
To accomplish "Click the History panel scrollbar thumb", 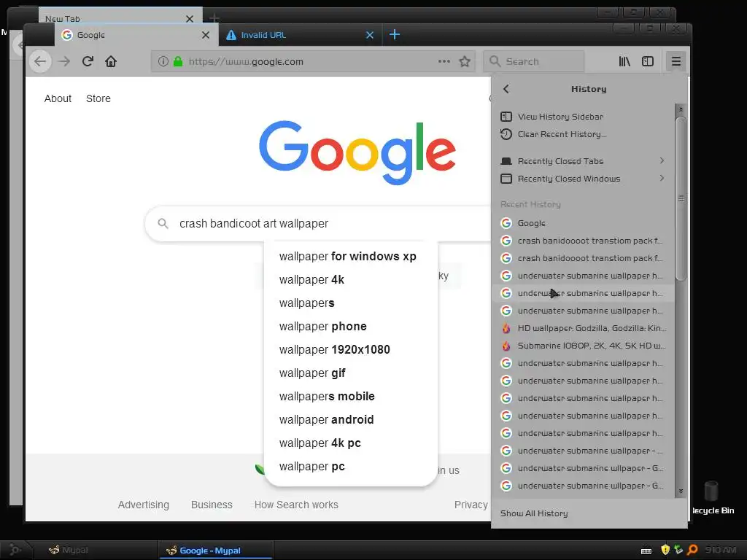I will (x=681, y=198).
